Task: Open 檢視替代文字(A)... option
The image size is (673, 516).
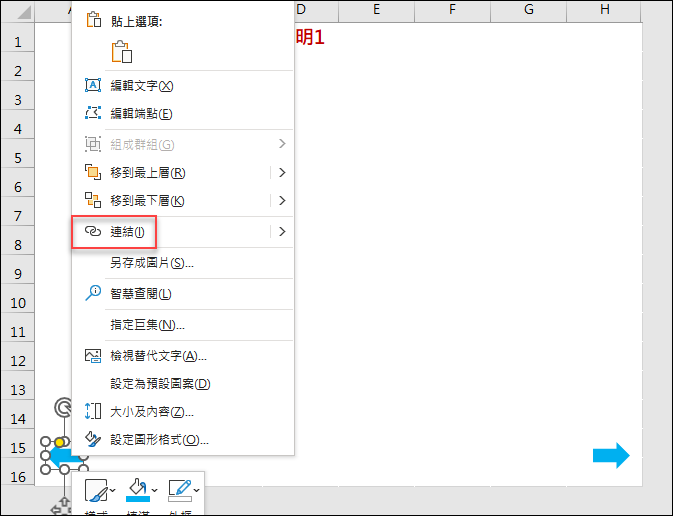Action: tap(183, 356)
